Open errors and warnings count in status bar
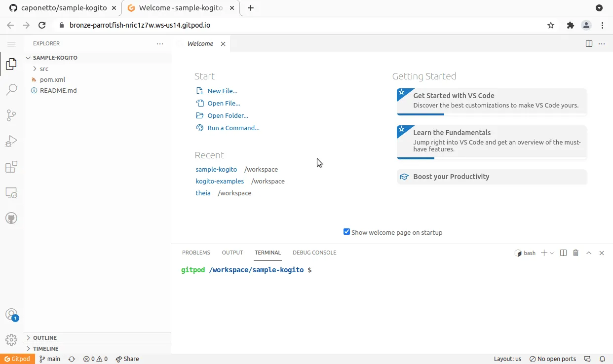The height and width of the screenshot is (364, 613). (95, 359)
